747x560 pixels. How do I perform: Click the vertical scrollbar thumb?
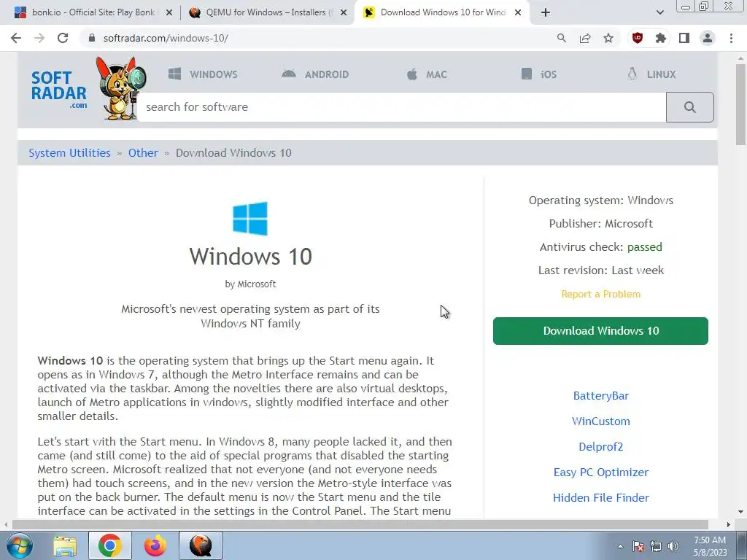coord(740,105)
